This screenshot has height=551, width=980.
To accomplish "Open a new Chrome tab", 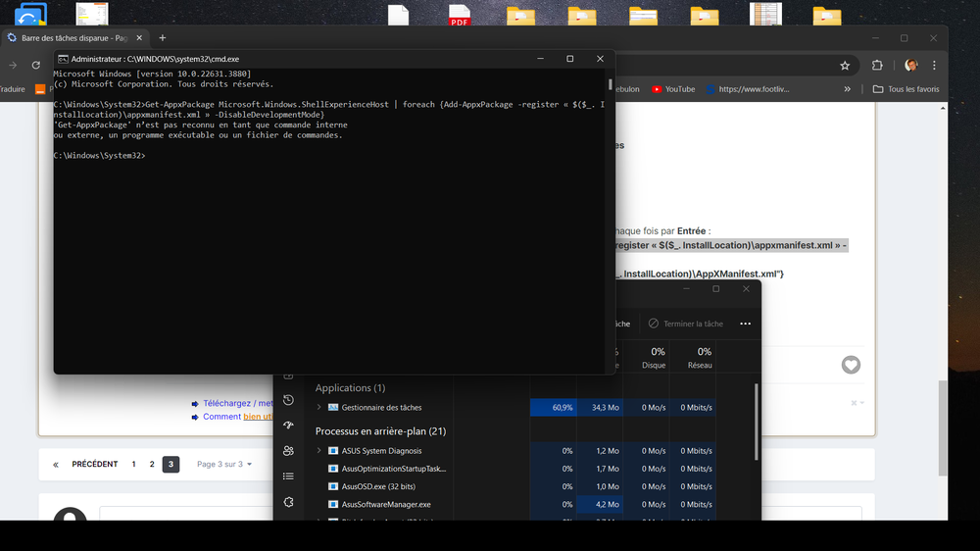I will pos(163,37).
